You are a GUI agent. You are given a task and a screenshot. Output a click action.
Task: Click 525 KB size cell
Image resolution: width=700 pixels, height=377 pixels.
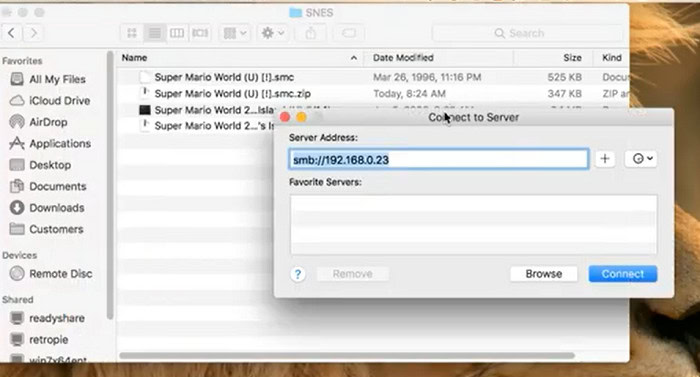[565, 77]
